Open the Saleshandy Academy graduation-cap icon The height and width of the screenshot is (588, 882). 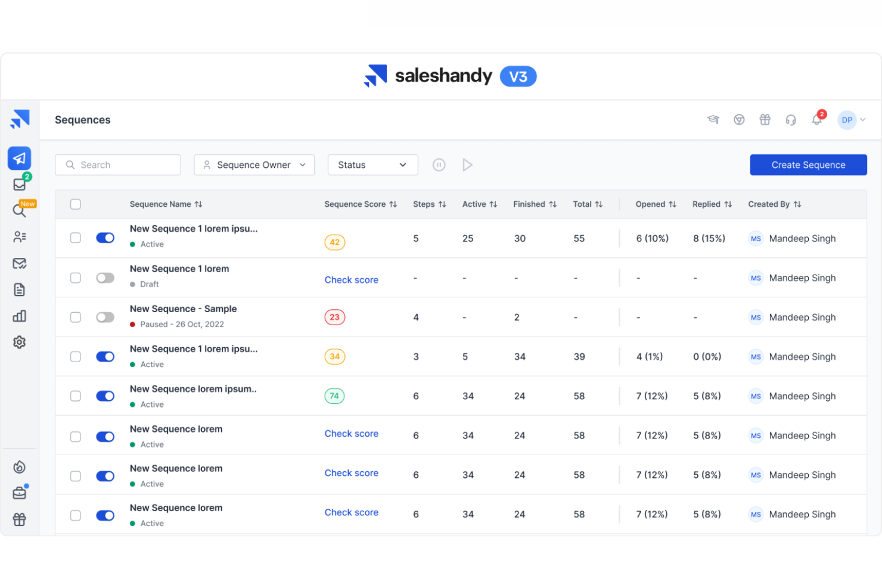point(713,119)
